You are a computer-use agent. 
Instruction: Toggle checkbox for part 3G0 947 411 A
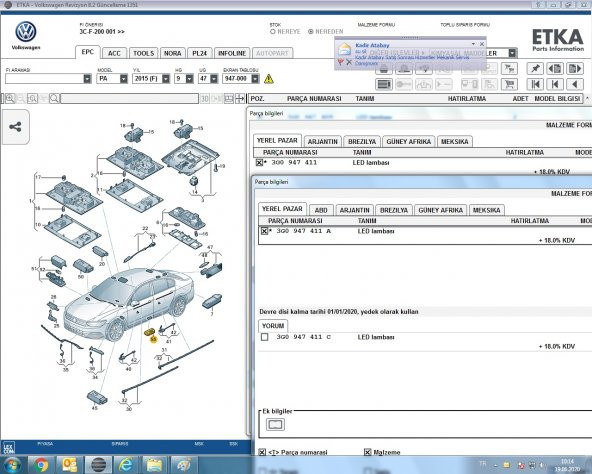pyautogui.click(x=264, y=231)
